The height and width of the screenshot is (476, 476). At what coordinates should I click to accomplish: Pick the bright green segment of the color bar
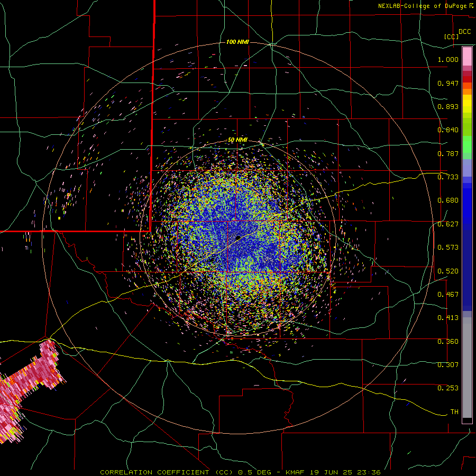tap(467, 144)
